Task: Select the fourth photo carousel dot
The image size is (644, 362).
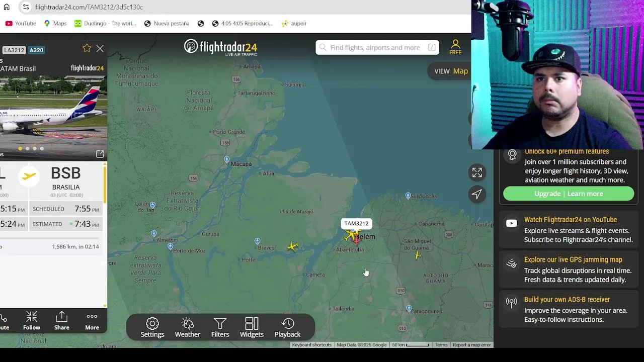Action: [42, 148]
